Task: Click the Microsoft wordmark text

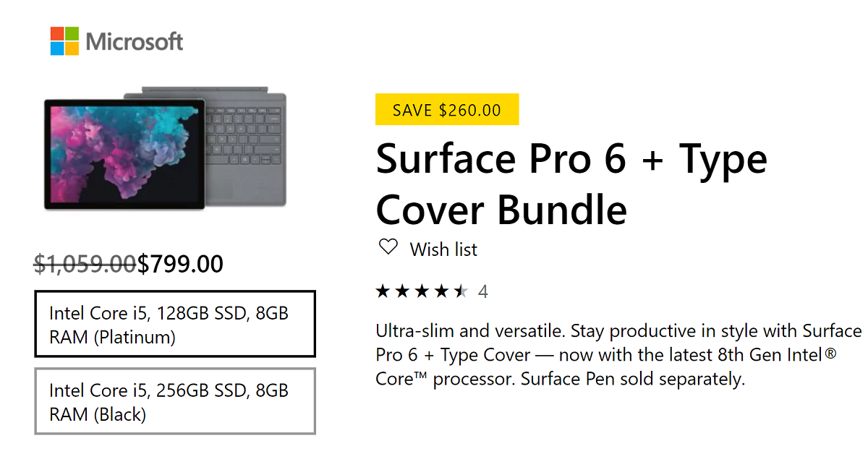Action: (x=135, y=42)
